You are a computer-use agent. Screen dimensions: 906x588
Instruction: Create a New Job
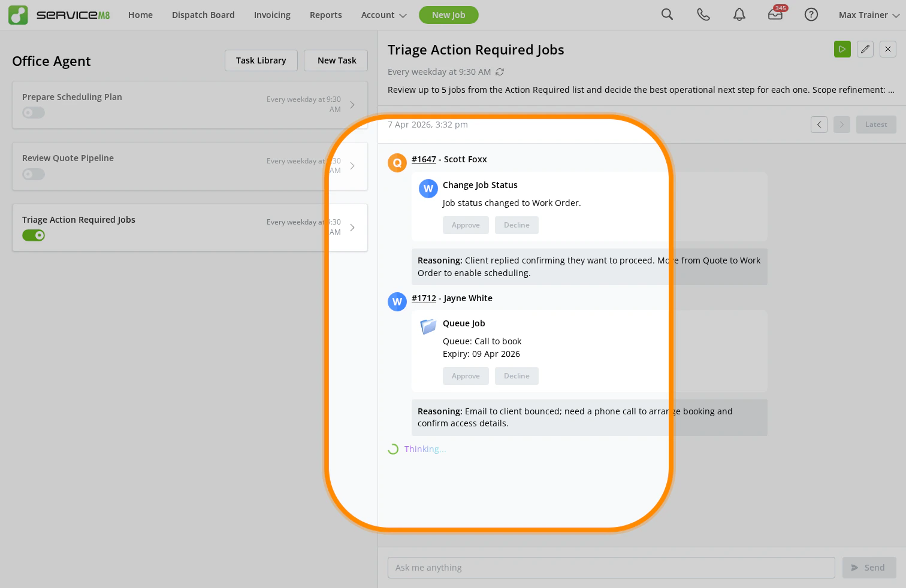pyautogui.click(x=448, y=14)
